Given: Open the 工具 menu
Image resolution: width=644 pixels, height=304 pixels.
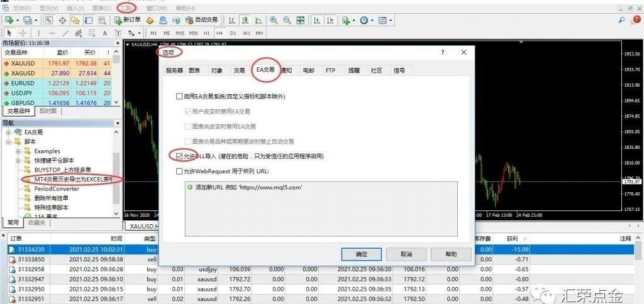Looking at the screenshot, I should pos(126,8).
